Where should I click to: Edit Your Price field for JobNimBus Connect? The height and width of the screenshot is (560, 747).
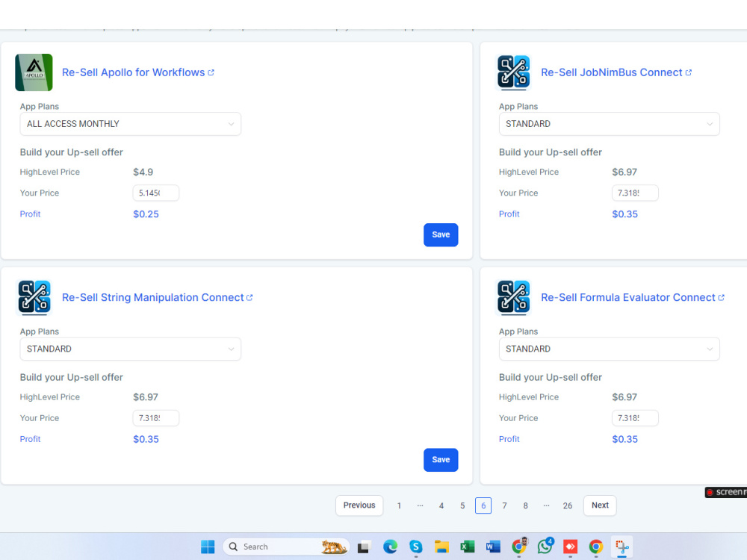pyautogui.click(x=635, y=193)
